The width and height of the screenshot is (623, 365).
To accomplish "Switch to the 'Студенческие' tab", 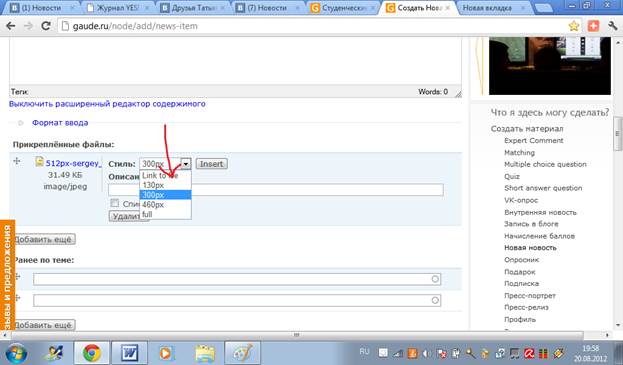I will [x=342, y=8].
